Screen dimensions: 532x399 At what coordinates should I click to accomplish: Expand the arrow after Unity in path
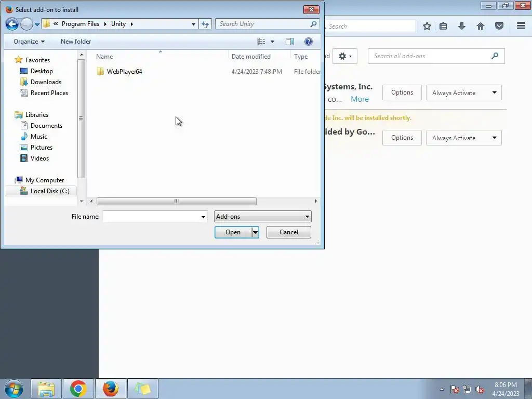(x=131, y=24)
